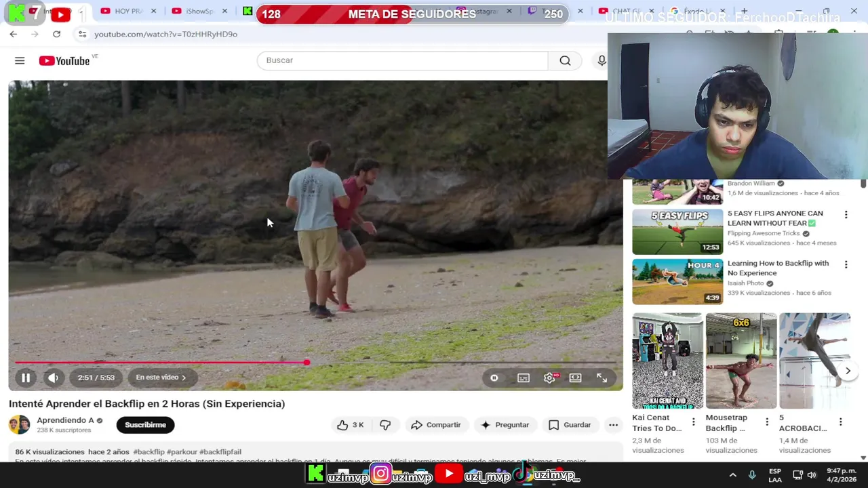The width and height of the screenshot is (868, 488).
Task: Turn on subtitles in the player
Action: tap(524, 378)
